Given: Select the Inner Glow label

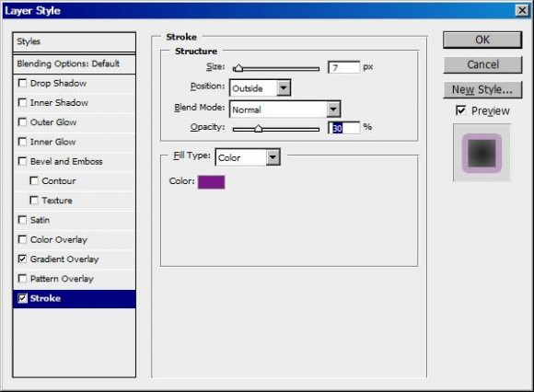Looking at the screenshot, I should 52,142.
